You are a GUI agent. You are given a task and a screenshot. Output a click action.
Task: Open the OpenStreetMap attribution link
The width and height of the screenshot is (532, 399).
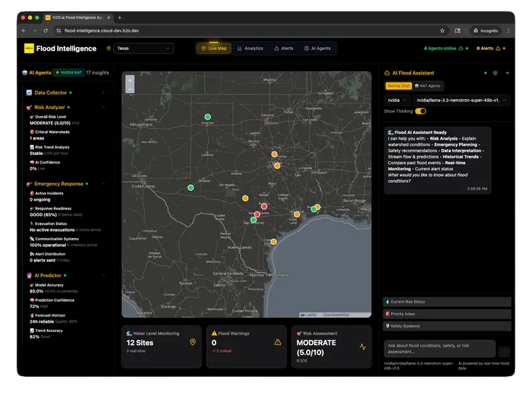click(336, 315)
